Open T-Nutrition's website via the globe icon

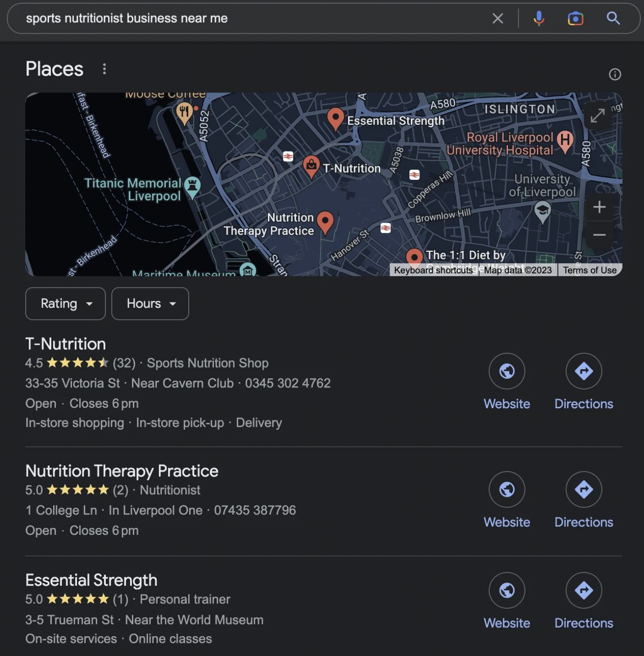point(507,371)
